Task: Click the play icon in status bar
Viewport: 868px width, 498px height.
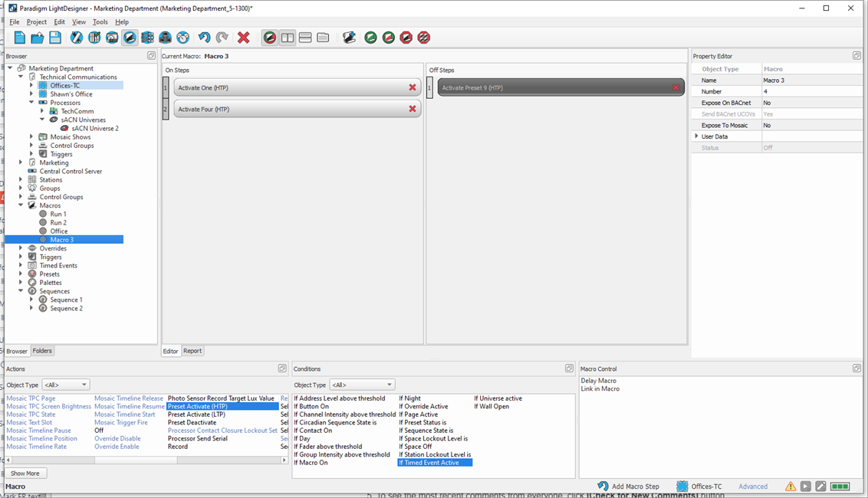Action: (x=805, y=487)
